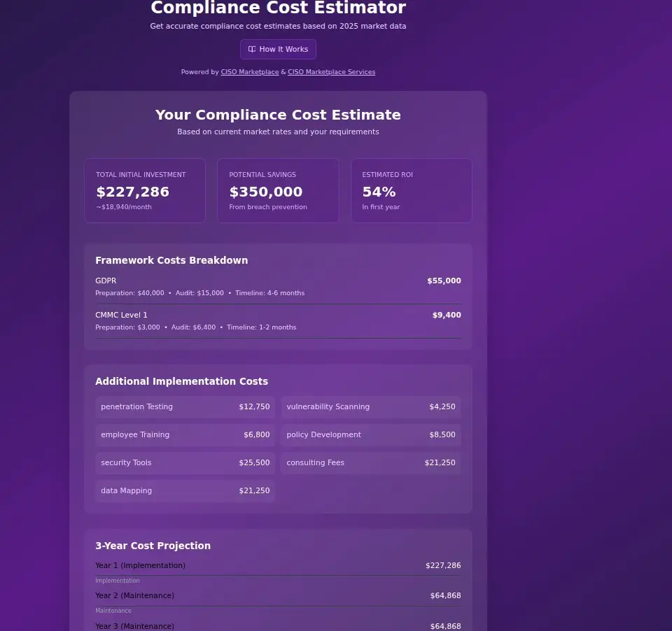Click the Compliance Cost Estimator page title
Screen dimensions: 672x631
278,8
